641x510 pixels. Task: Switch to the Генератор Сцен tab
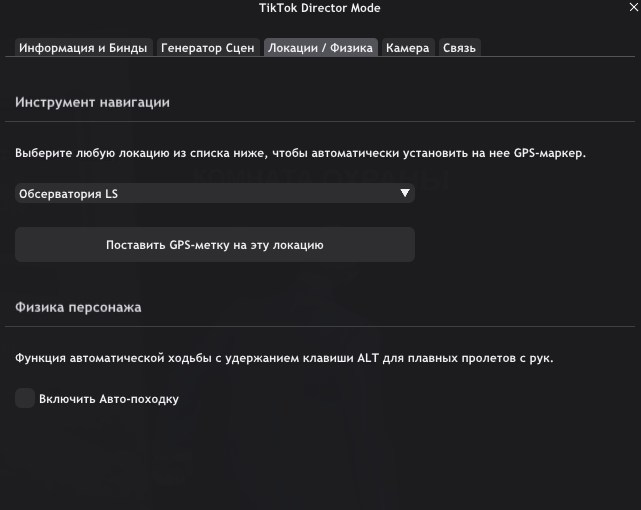click(208, 47)
